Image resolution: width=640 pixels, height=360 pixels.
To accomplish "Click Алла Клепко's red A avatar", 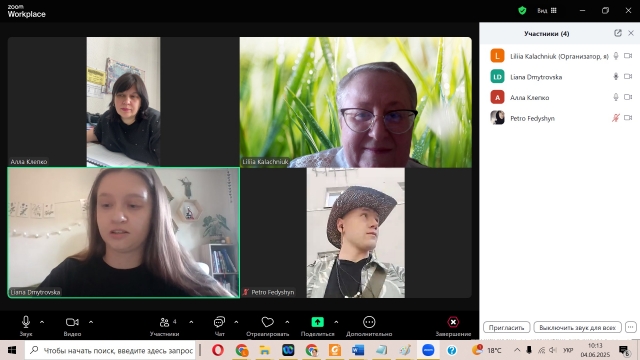I will pos(497,97).
